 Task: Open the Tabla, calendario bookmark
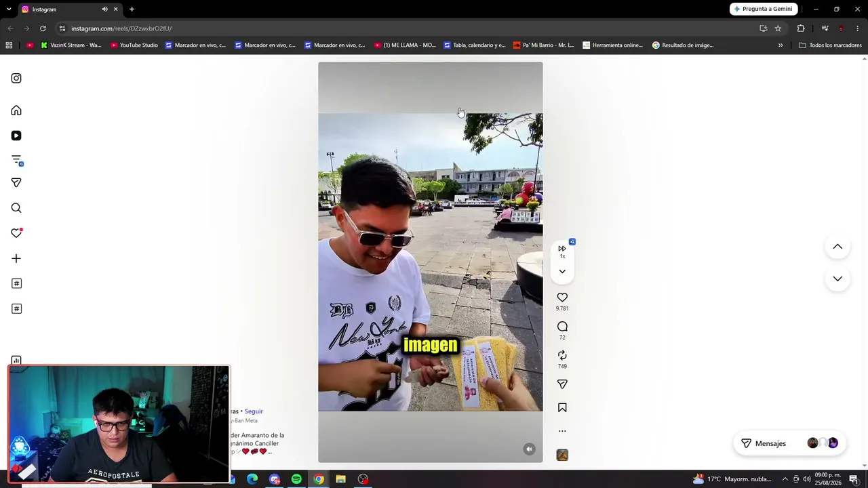pyautogui.click(x=474, y=45)
